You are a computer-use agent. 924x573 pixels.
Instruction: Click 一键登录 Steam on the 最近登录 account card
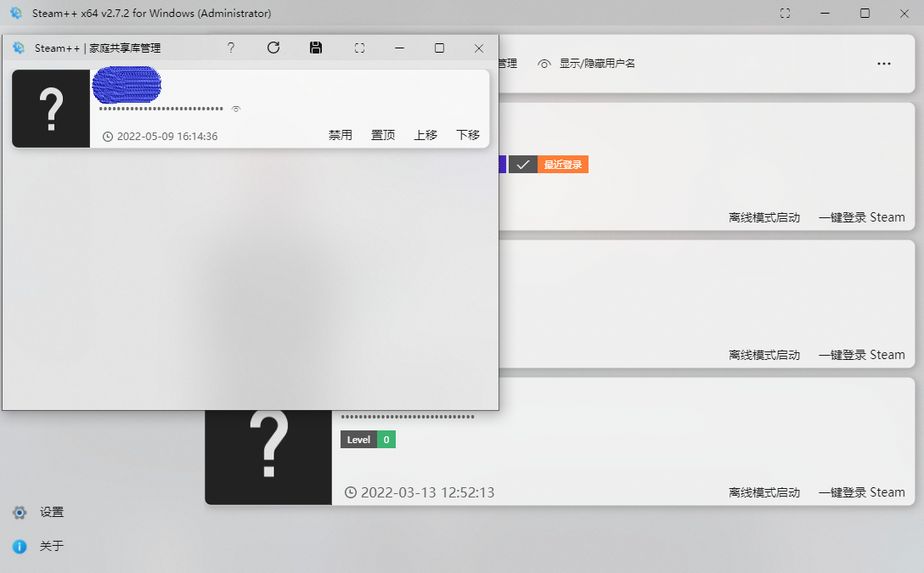(861, 217)
